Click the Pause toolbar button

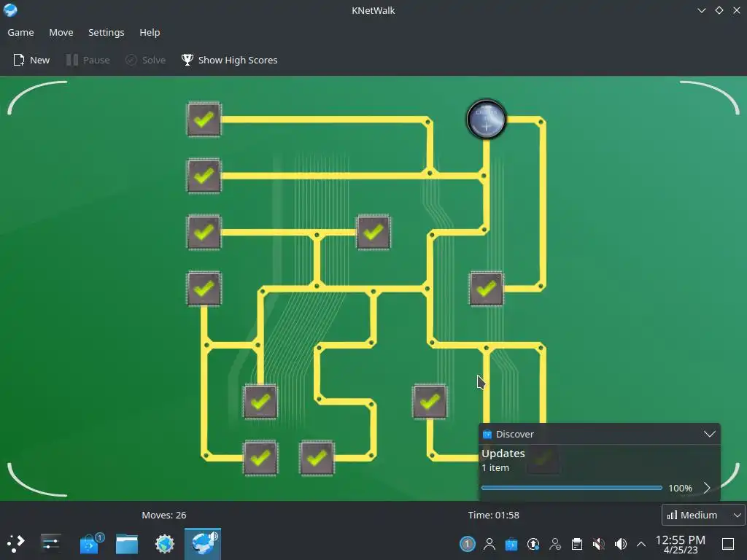click(88, 60)
